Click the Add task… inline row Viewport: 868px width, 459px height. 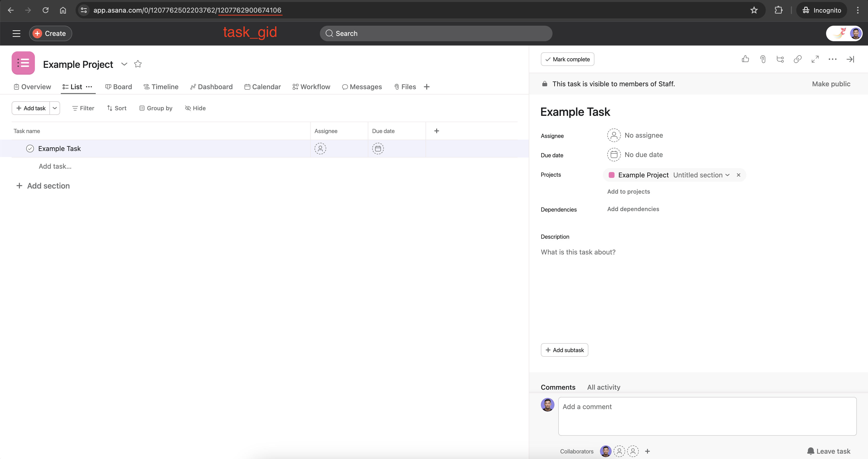tap(55, 166)
